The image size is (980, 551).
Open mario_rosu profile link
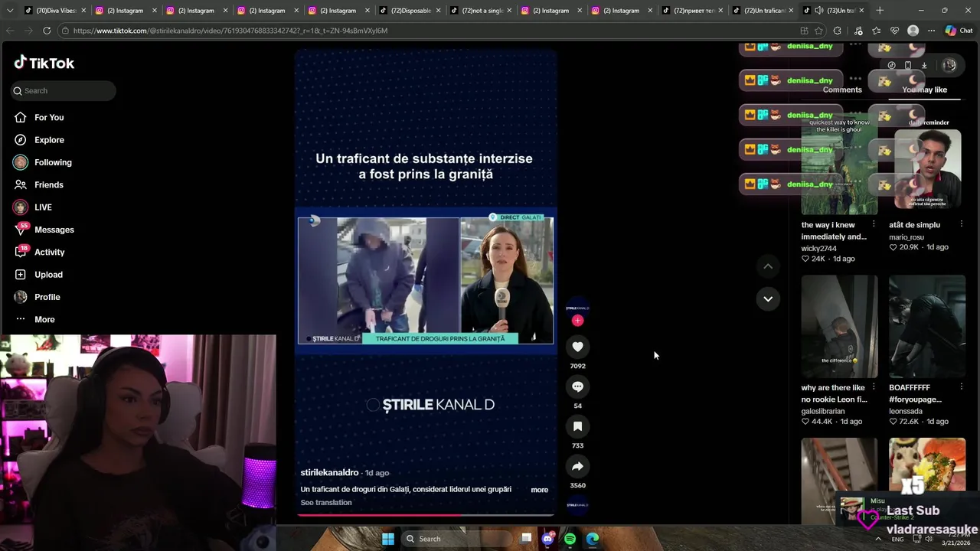906,237
